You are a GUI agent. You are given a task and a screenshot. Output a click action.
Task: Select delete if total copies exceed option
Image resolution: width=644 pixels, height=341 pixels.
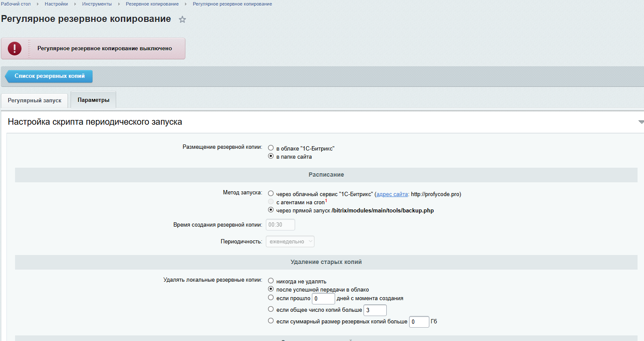(271, 309)
